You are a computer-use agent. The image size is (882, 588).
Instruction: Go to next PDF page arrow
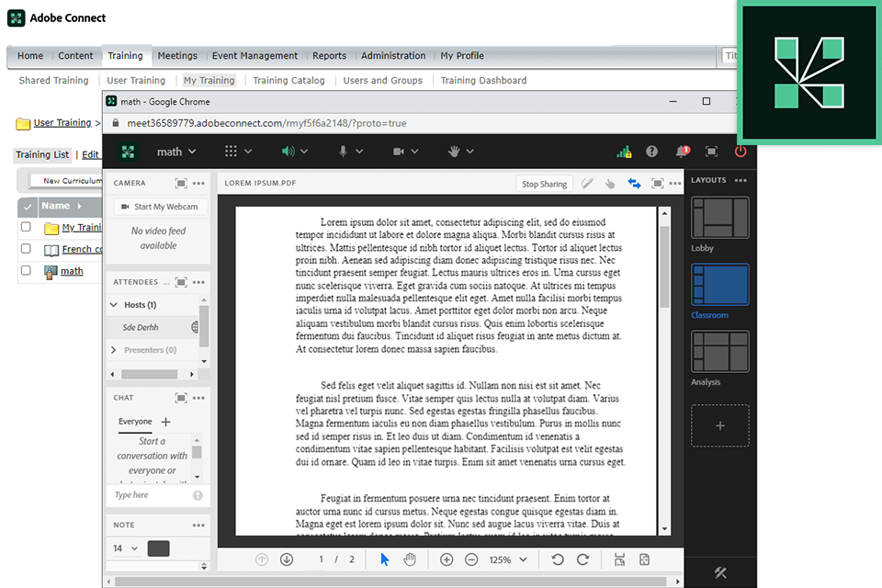point(287,560)
